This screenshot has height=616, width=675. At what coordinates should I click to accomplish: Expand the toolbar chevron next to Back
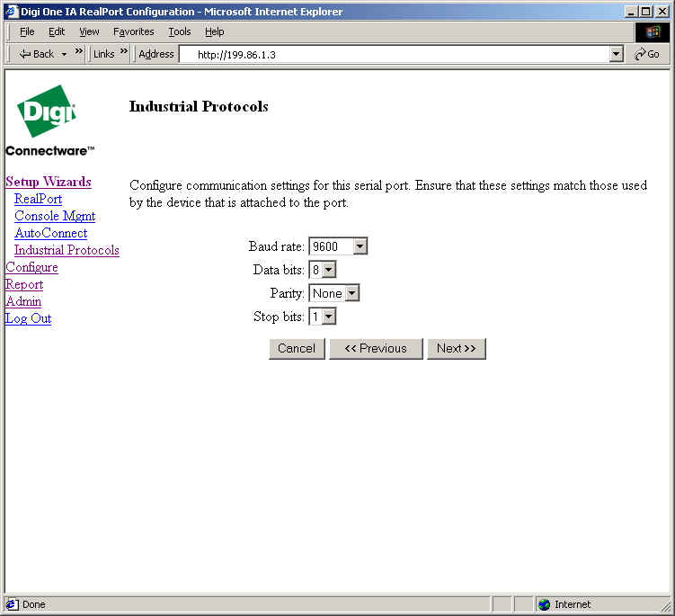point(79,53)
